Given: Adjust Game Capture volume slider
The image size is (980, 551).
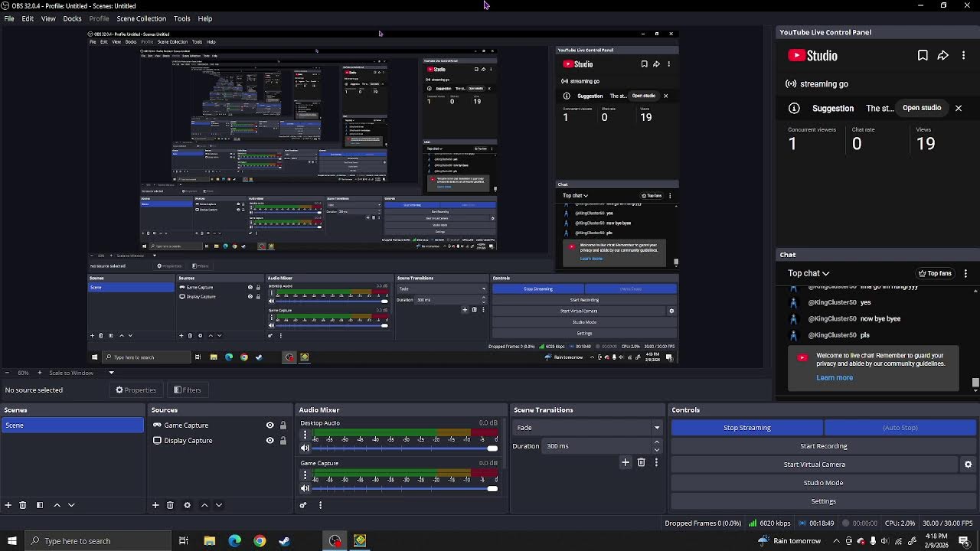Looking at the screenshot, I should (405, 488).
